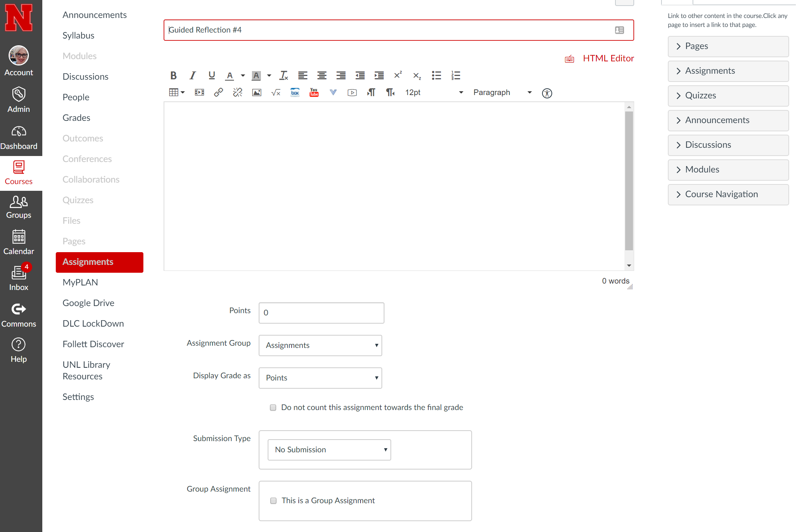
Task: Open Settings in the course navigation
Action: (x=78, y=397)
